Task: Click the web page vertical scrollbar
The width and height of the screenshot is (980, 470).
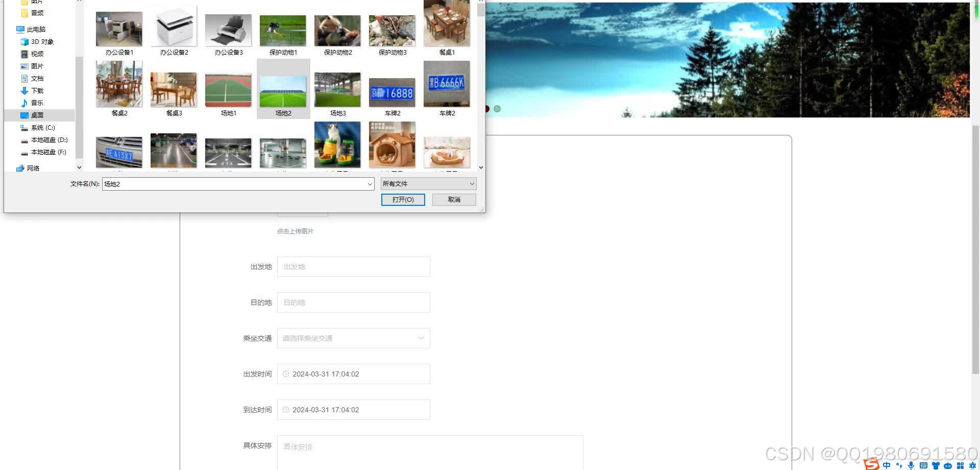Action: pyautogui.click(x=975, y=249)
